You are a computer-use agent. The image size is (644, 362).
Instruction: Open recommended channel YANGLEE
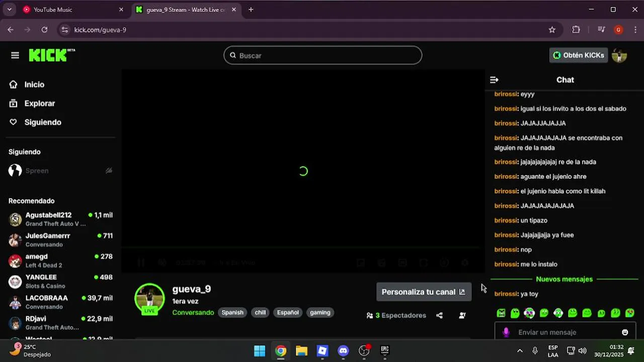(x=60, y=282)
